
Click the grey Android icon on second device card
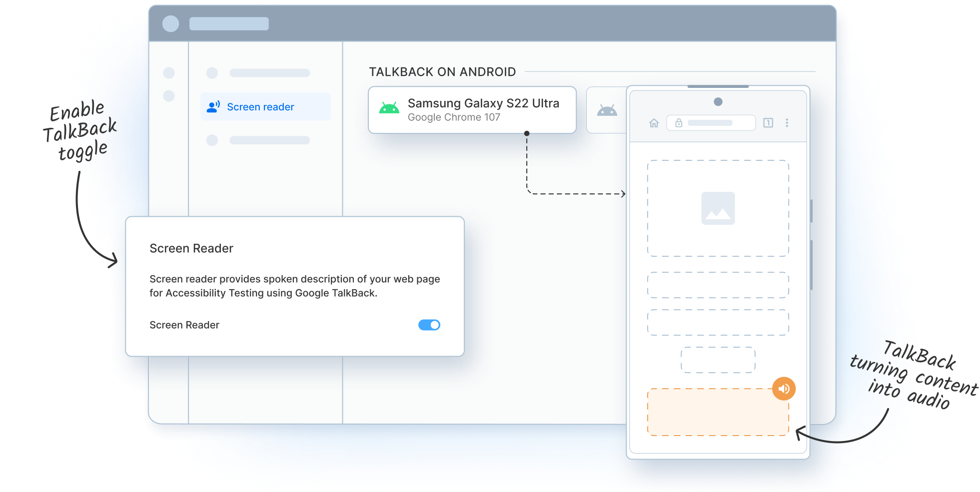pyautogui.click(x=607, y=110)
